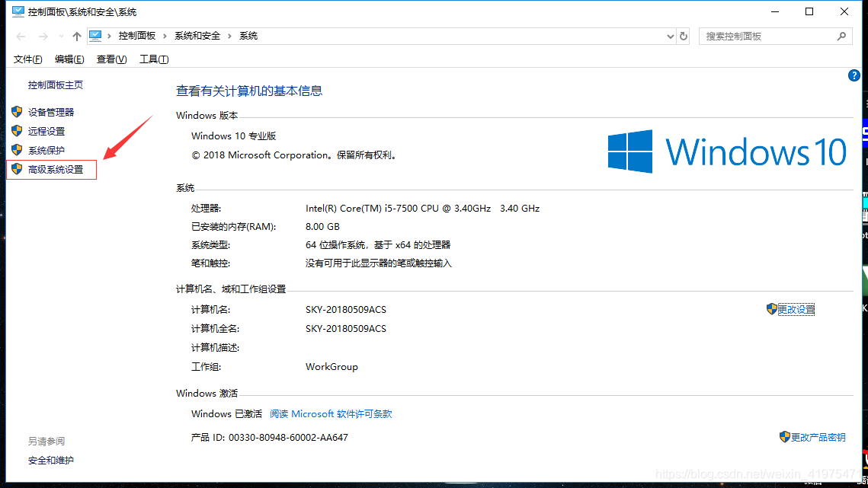The image size is (868, 488).
Task: Select 系统 breadcrumb segment
Action: pos(248,36)
